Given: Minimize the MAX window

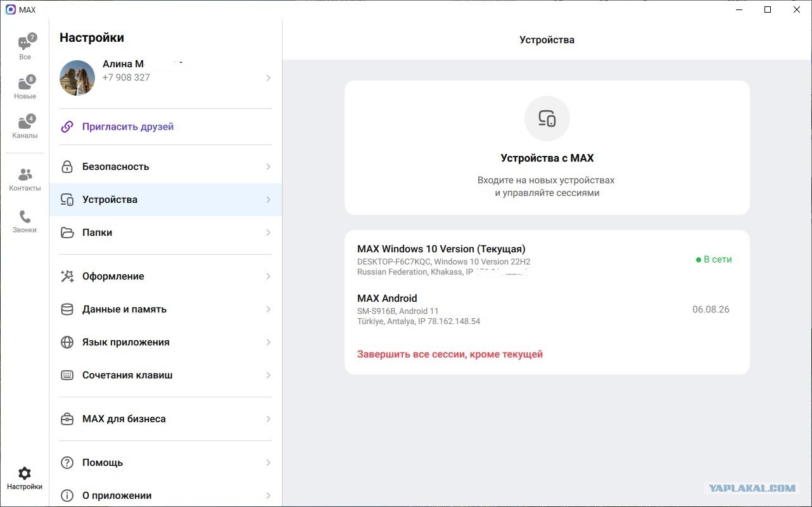Looking at the screenshot, I should point(739,10).
